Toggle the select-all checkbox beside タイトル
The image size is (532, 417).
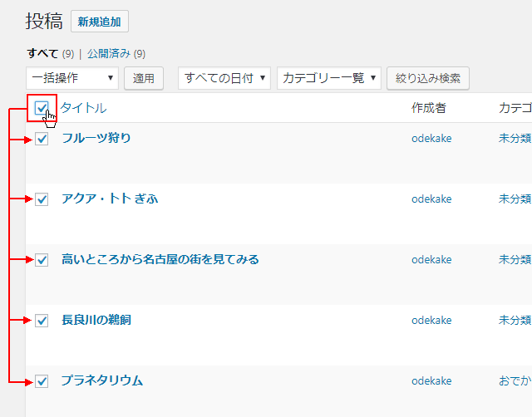pyautogui.click(x=42, y=107)
